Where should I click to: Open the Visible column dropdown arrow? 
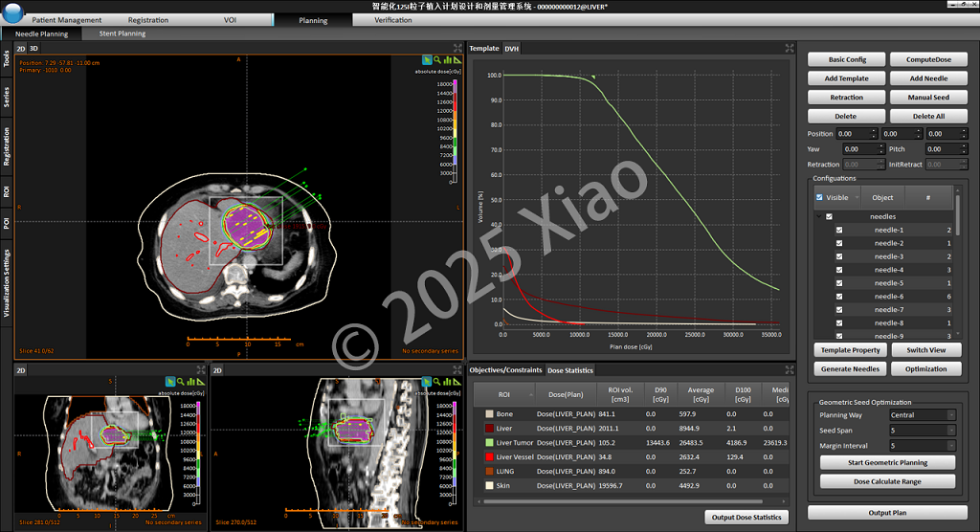coord(857,197)
